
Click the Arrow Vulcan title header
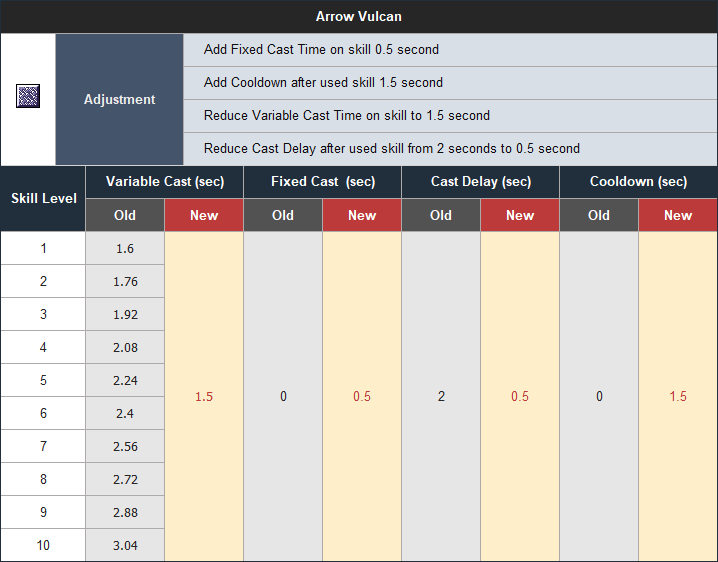click(359, 16)
